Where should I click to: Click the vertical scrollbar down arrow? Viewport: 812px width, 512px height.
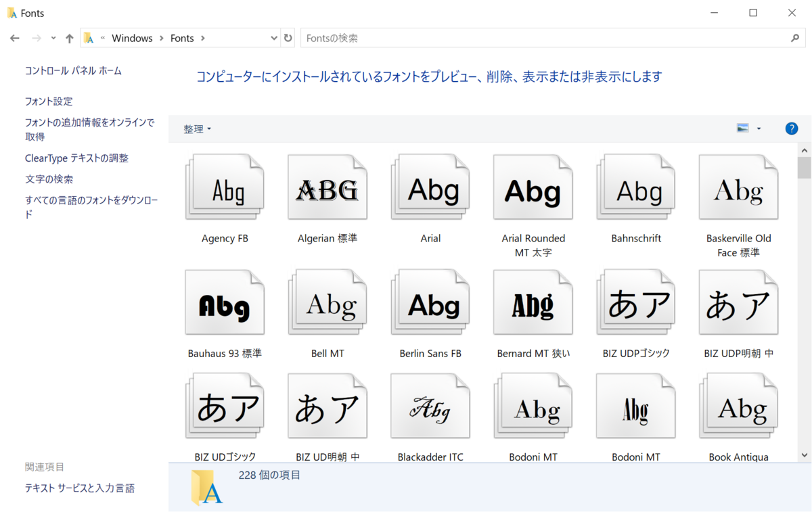click(x=804, y=455)
